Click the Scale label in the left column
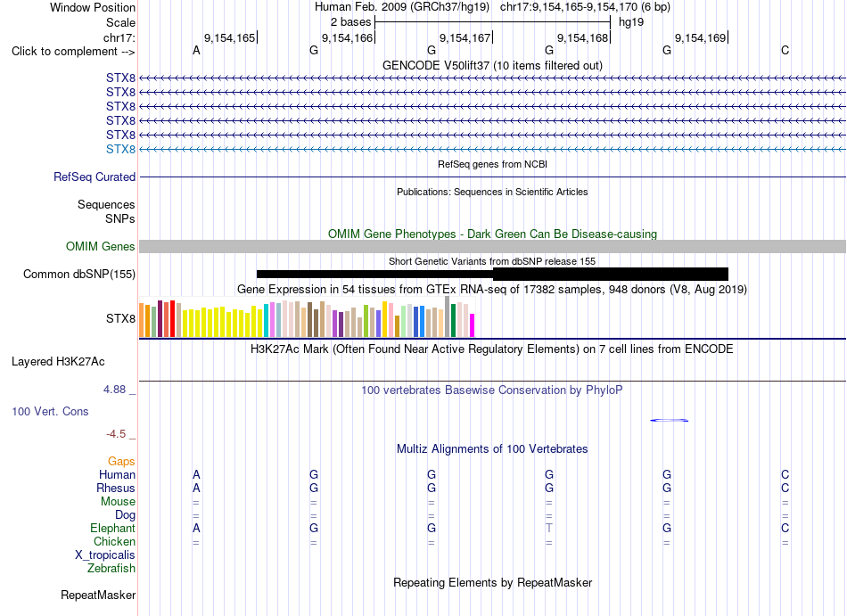This screenshot has height=616, width=847. (120, 22)
